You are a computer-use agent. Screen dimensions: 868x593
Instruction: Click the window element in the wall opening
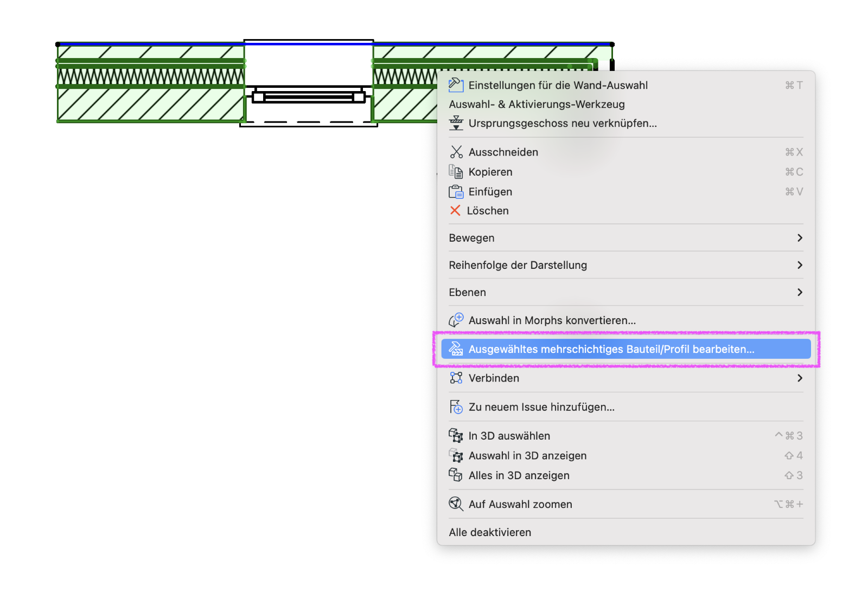[x=309, y=97]
